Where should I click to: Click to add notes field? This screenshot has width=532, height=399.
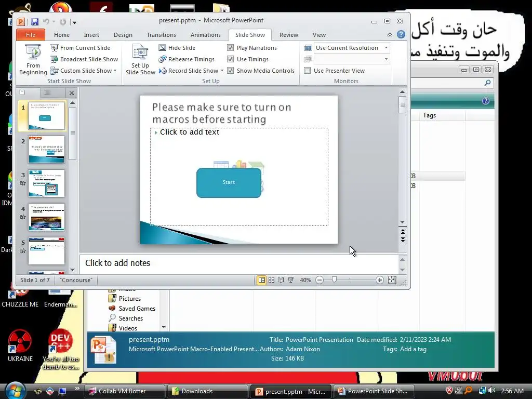[x=239, y=263]
